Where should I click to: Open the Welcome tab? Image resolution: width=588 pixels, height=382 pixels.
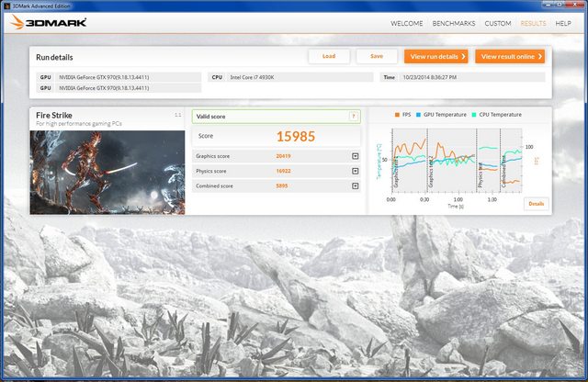(406, 23)
